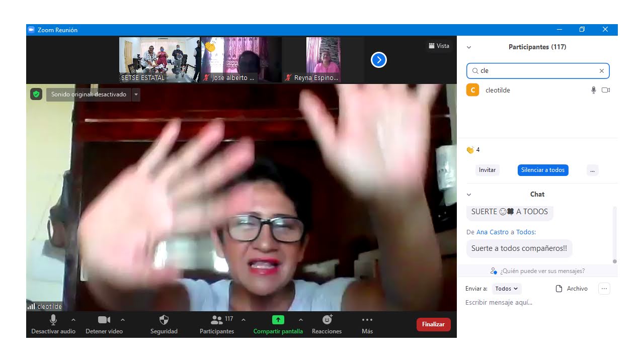The height and width of the screenshot is (362, 644).
Task: Toggle cleotilde's video camera icon
Action: [606, 90]
